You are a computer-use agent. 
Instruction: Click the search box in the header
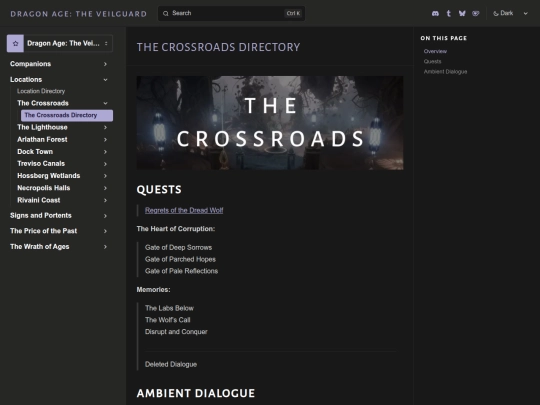(x=231, y=13)
